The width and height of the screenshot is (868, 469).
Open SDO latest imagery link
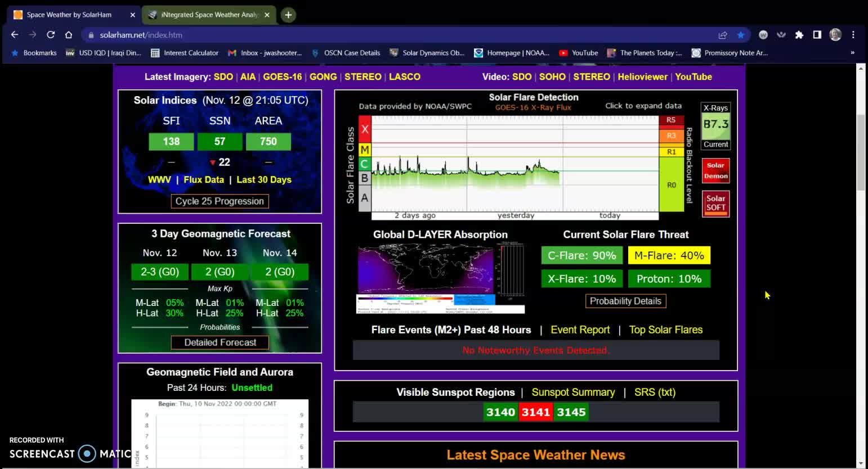223,77
